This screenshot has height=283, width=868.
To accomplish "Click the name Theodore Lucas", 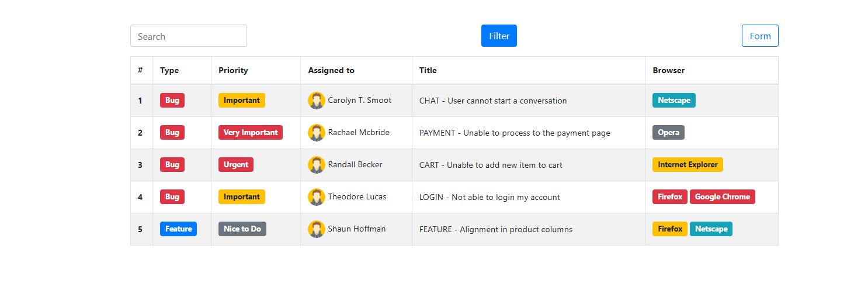I will (x=357, y=196).
